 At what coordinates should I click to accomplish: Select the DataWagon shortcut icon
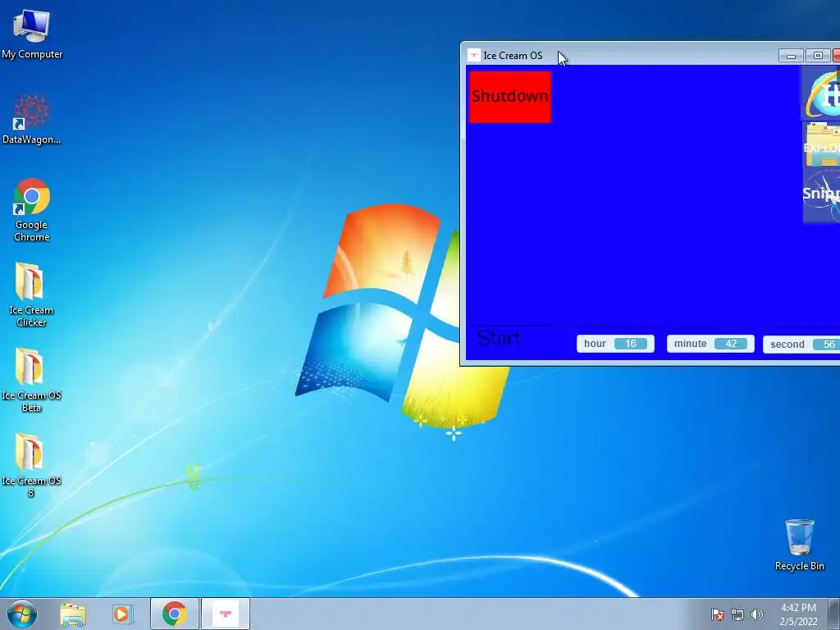click(x=32, y=119)
